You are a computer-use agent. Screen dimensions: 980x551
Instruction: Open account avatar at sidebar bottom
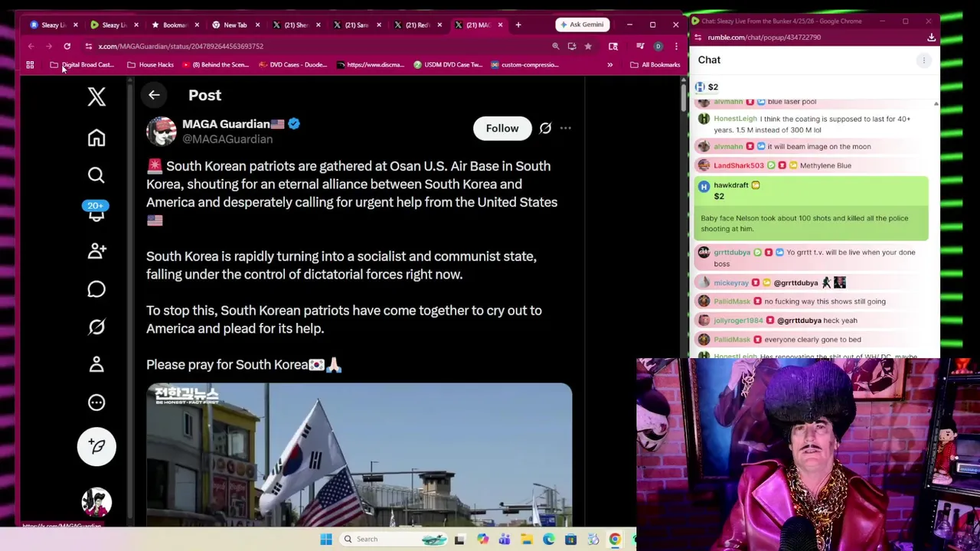(x=96, y=503)
